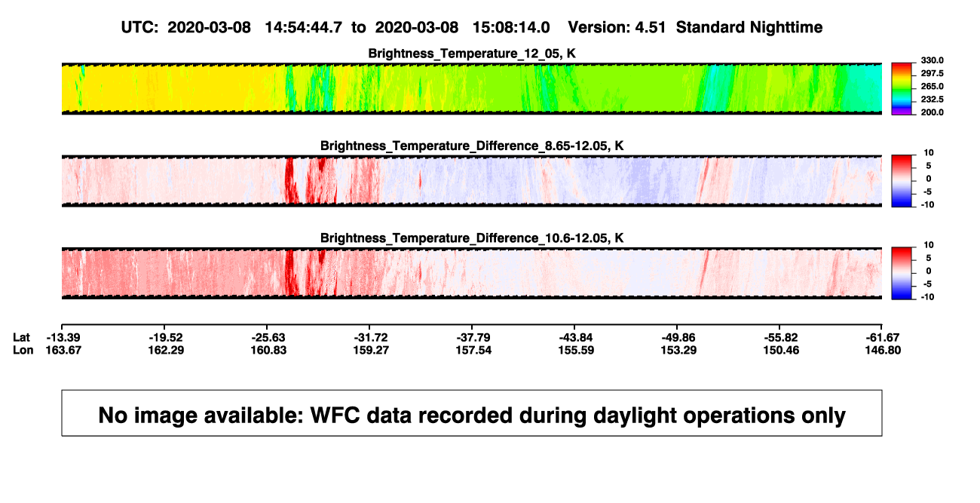Click the 'No image available' WFC notice box

pos(472,413)
